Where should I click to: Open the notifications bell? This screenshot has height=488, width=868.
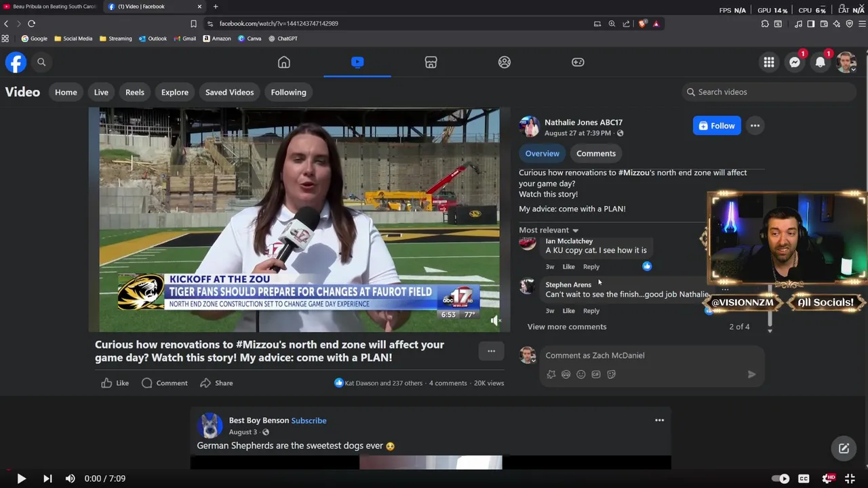pyautogui.click(x=821, y=62)
